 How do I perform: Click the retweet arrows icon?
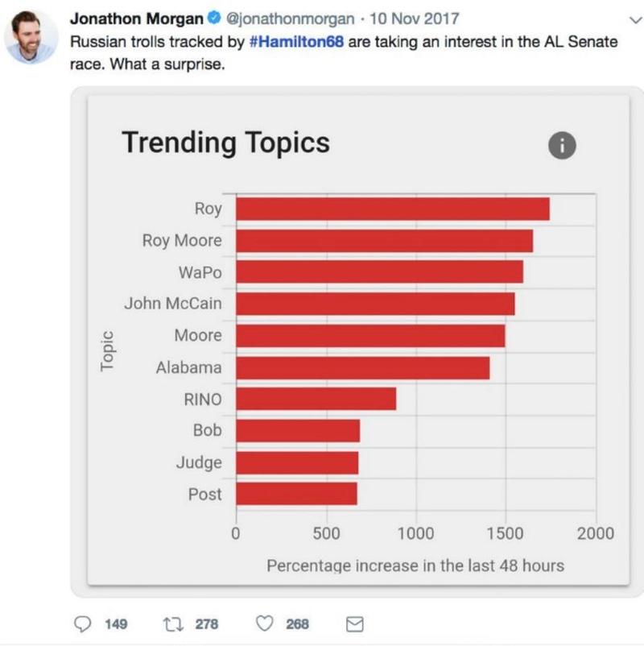(173, 624)
